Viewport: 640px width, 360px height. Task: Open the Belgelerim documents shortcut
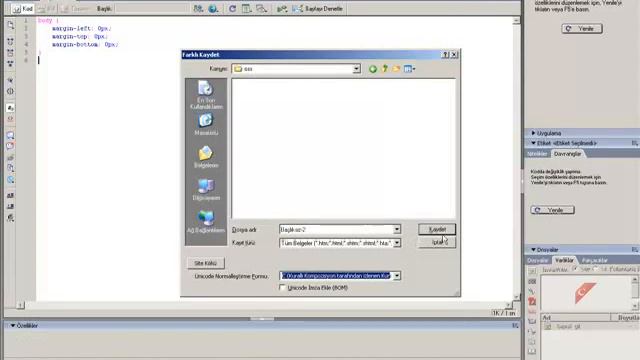tap(206, 157)
